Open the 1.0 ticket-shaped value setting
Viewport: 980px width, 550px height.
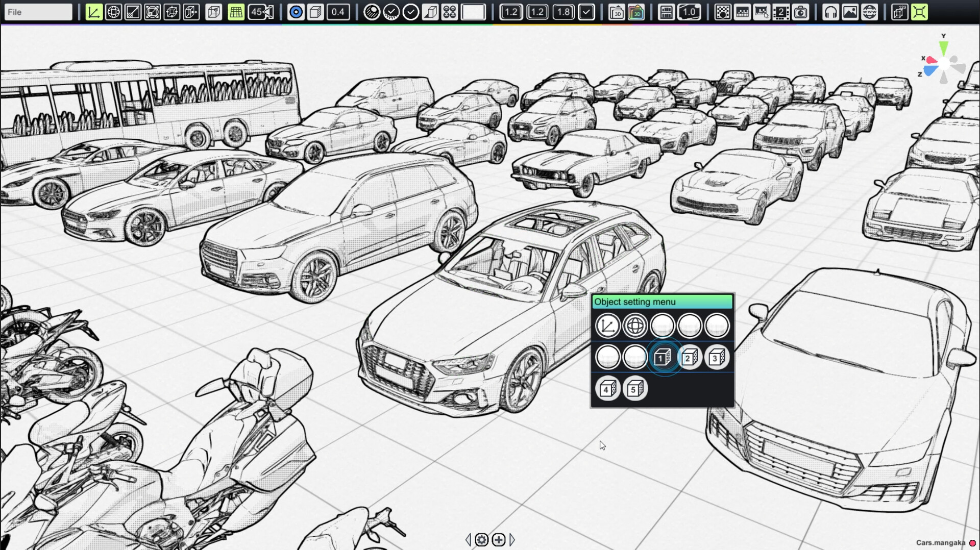[689, 12]
